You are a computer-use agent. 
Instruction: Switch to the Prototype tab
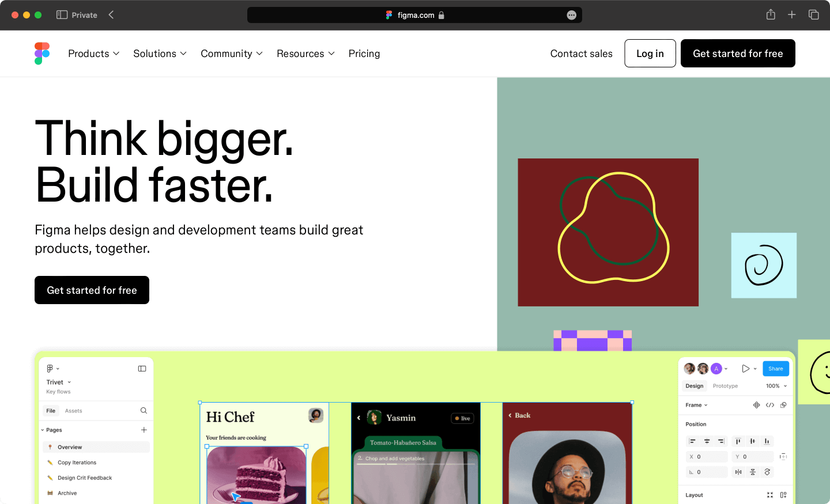725,386
